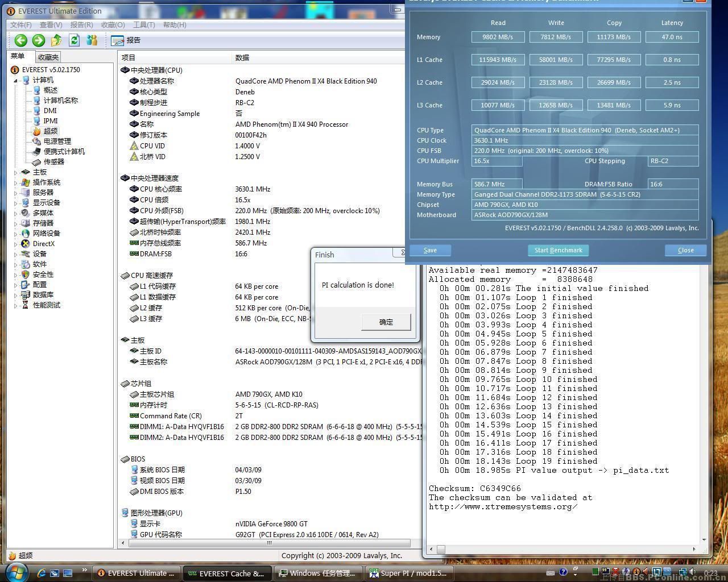Select the 超频 overclock flame tree item
Viewport: 728px width, 582px height.
50,131
